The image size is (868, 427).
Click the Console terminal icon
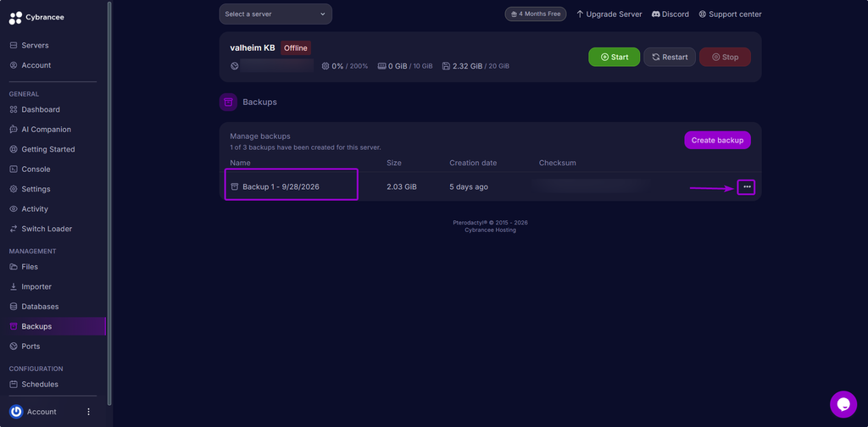pyautogui.click(x=14, y=169)
